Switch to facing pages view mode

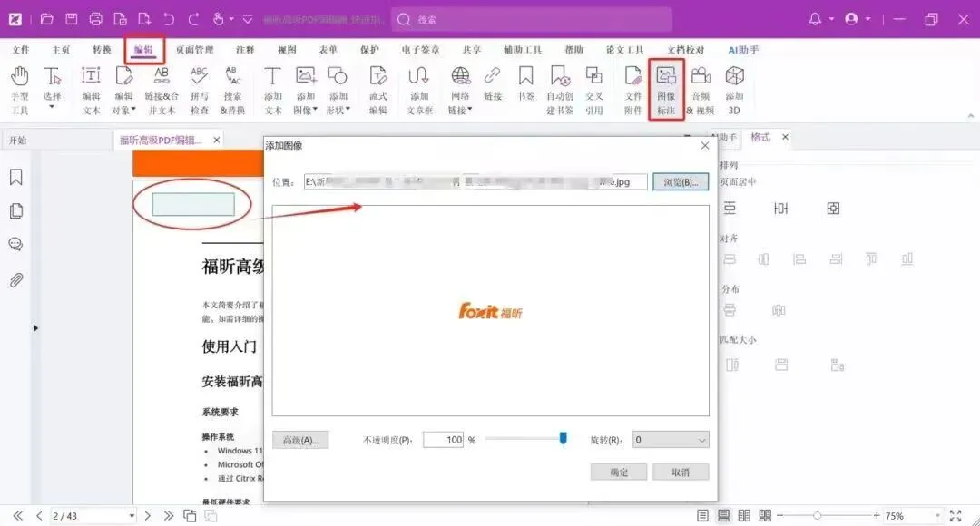[x=744, y=516]
